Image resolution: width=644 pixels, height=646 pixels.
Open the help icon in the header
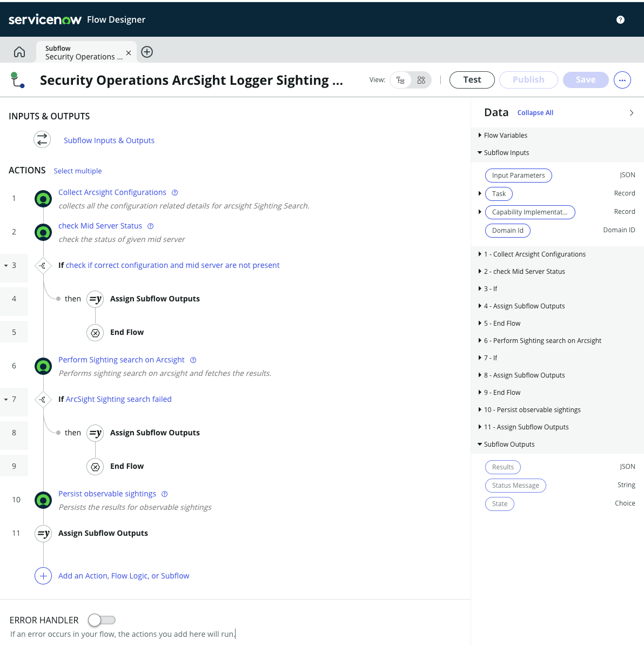620,20
